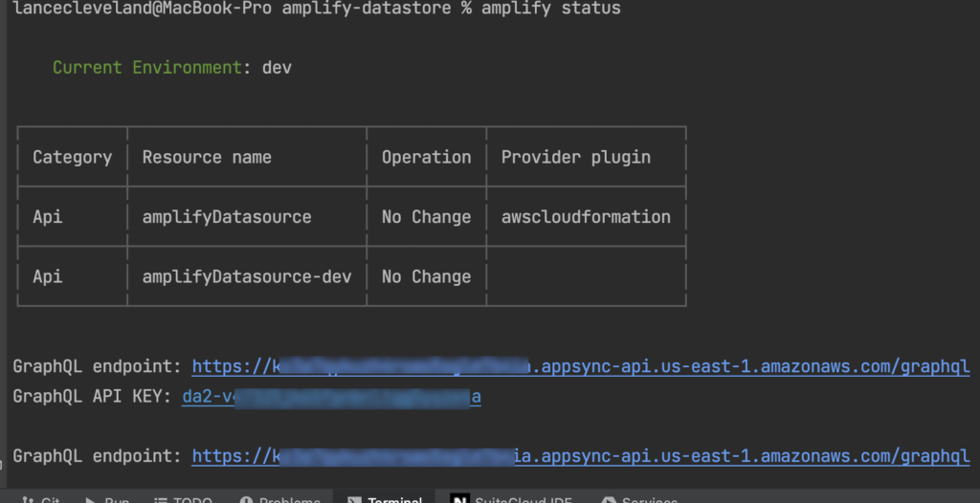Open the Services tab label
Screen dimensions: 980x503
click(649, 500)
